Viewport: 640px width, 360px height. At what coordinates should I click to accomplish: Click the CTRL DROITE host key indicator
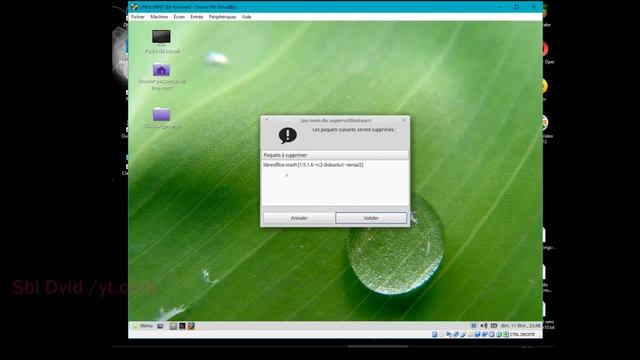pyautogui.click(x=522, y=334)
